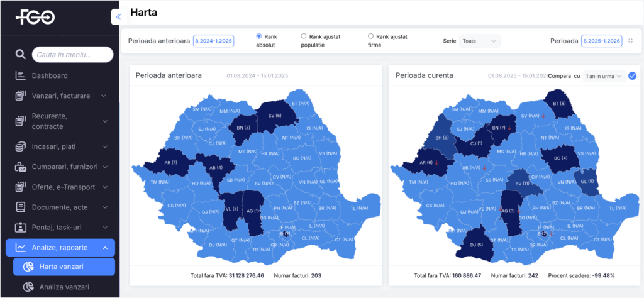This screenshot has height=298, width=644.
Task: Select Rank absolut radio button
Action: [x=259, y=36]
